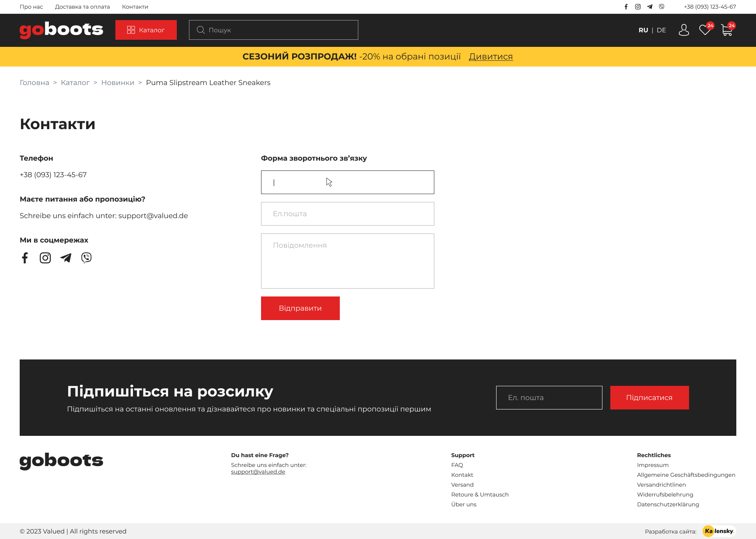Image resolution: width=756 pixels, height=539 pixels.
Task: Open the shopping cart icon
Action: [x=726, y=30]
